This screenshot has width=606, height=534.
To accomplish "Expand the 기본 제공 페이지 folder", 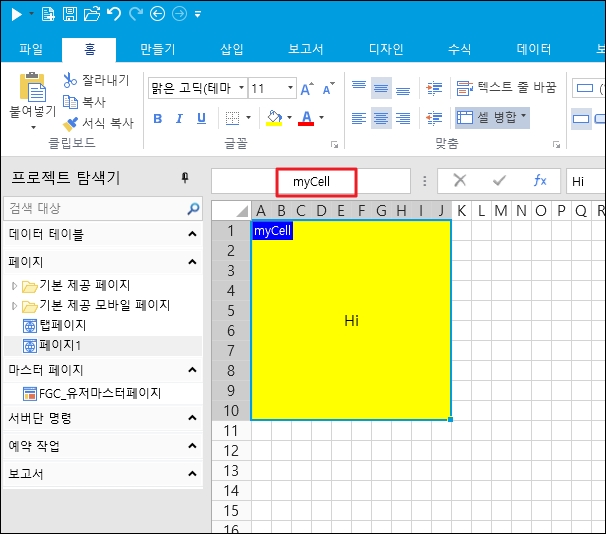I will tap(15, 286).
